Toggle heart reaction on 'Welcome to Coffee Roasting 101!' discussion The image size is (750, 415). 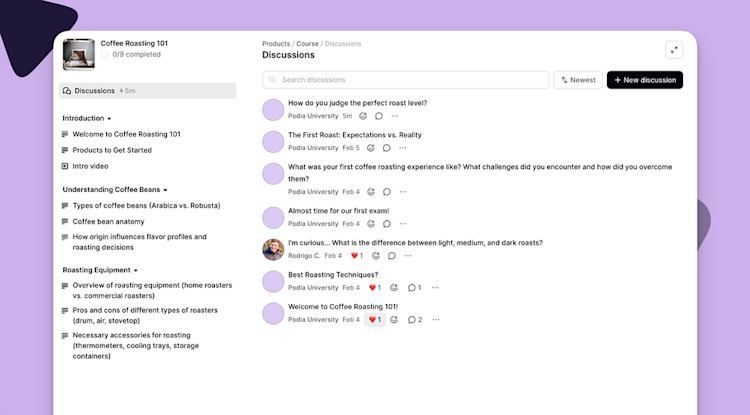374,320
